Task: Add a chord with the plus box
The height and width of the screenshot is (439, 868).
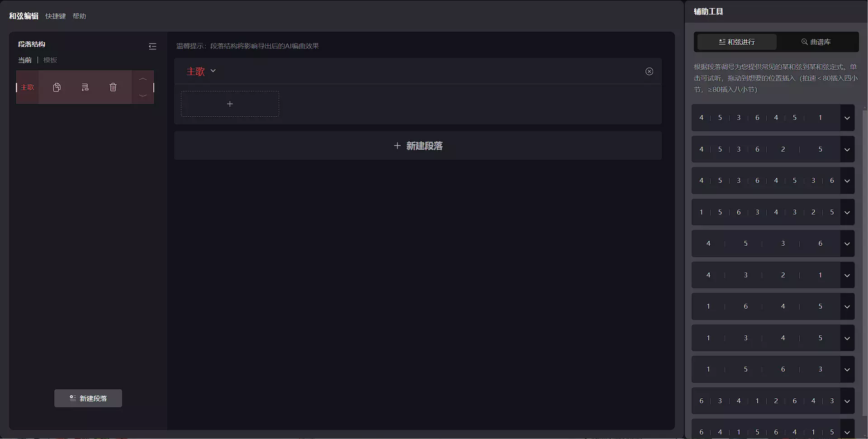Action: click(x=230, y=104)
